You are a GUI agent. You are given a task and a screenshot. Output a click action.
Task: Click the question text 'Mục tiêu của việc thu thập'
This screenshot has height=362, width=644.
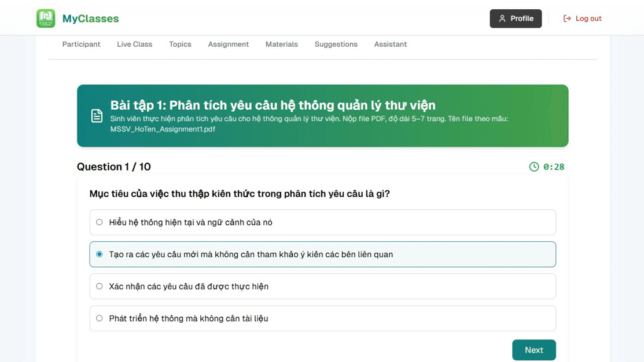click(240, 194)
